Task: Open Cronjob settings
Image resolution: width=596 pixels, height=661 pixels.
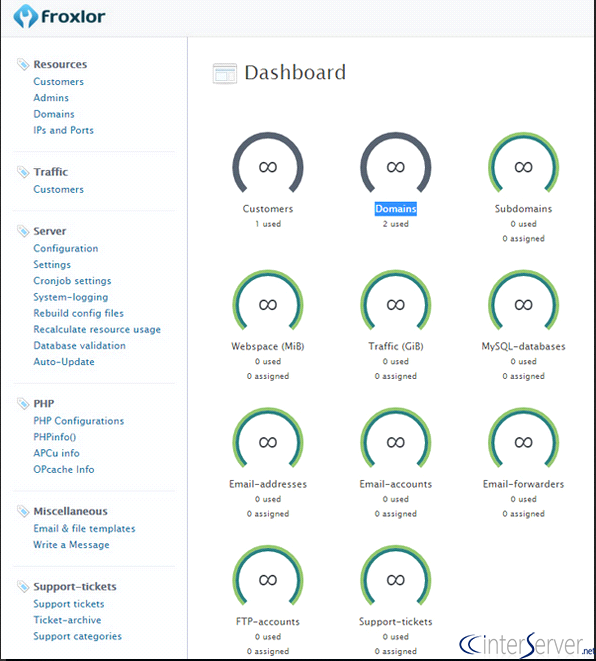Action: tap(72, 281)
